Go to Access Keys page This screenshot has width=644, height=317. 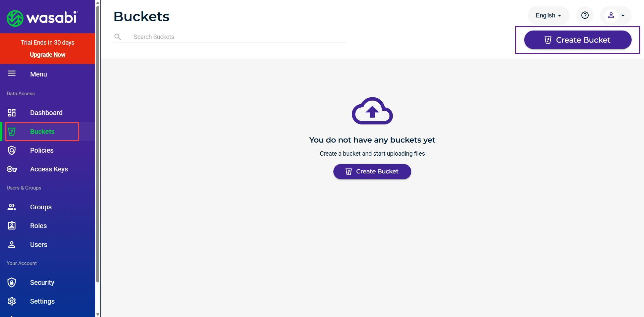[49, 169]
